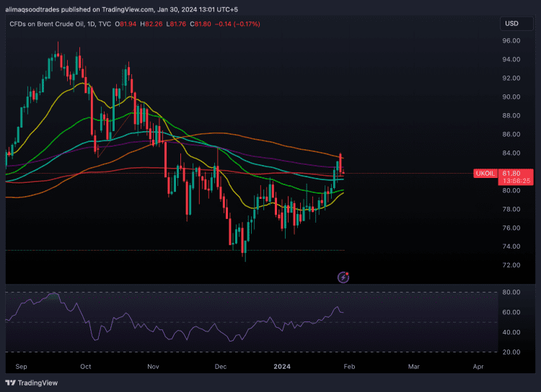Click the 20.00 level on the RSI scale
Viewport: 541px width, 392px height.
[x=511, y=352]
